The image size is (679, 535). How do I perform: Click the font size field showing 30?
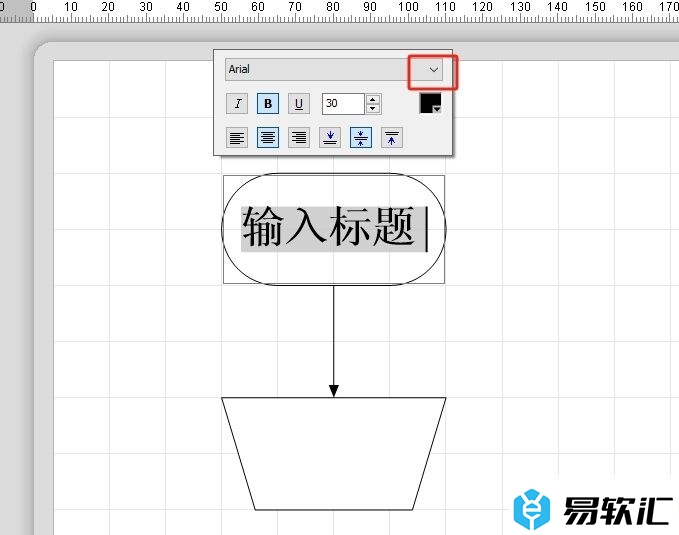click(x=343, y=104)
